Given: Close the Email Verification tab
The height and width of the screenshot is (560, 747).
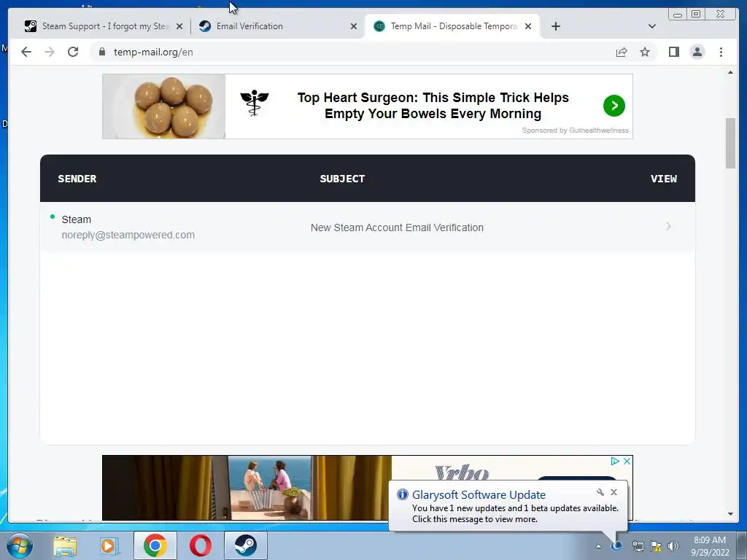Looking at the screenshot, I should [x=354, y=27].
